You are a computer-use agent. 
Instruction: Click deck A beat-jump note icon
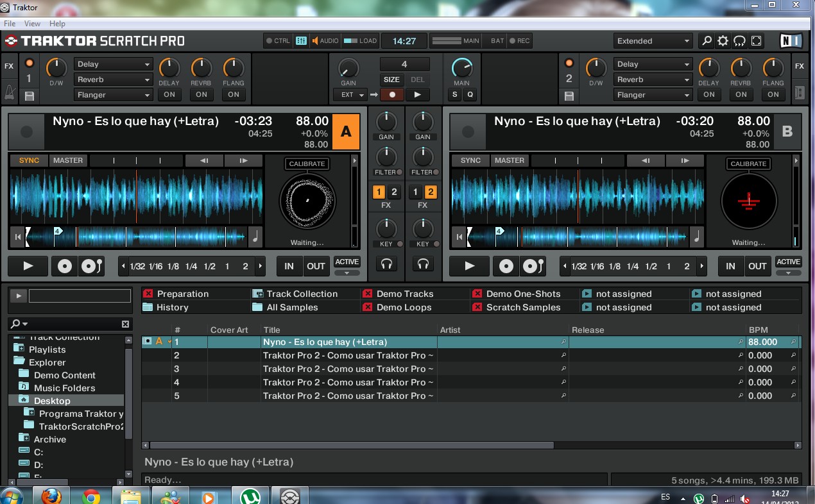[255, 237]
